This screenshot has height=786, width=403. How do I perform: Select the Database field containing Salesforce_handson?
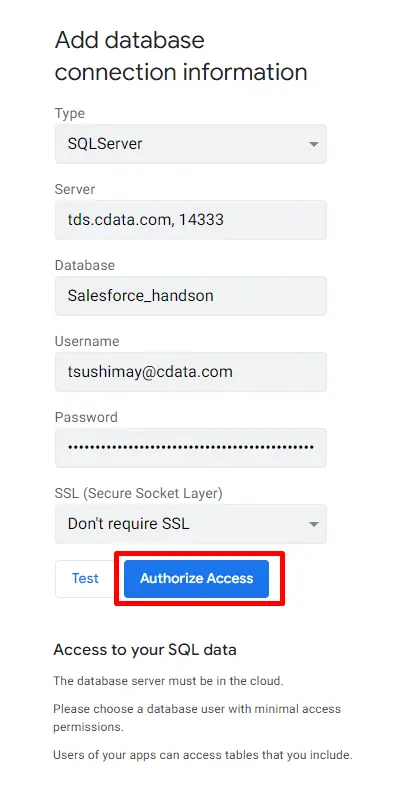190,296
